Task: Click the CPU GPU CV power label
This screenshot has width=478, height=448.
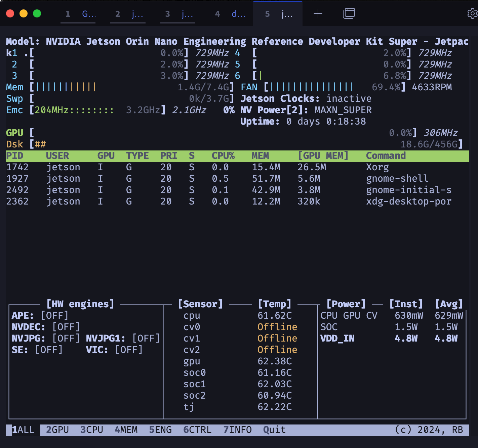Action: pos(349,316)
